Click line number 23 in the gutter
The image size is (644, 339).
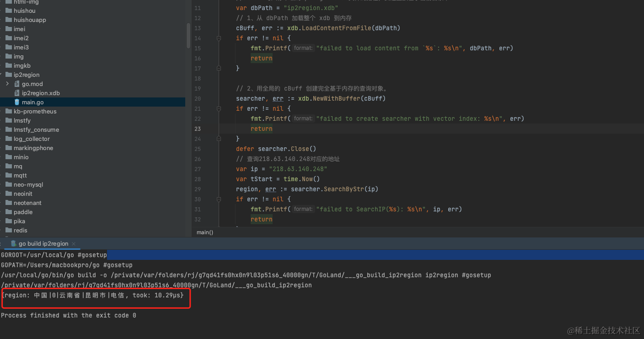click(x=198, y=129)
